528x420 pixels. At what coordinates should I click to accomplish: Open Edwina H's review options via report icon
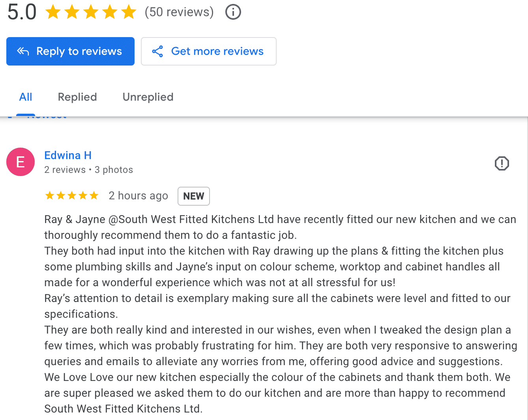[x=502, y=163]
